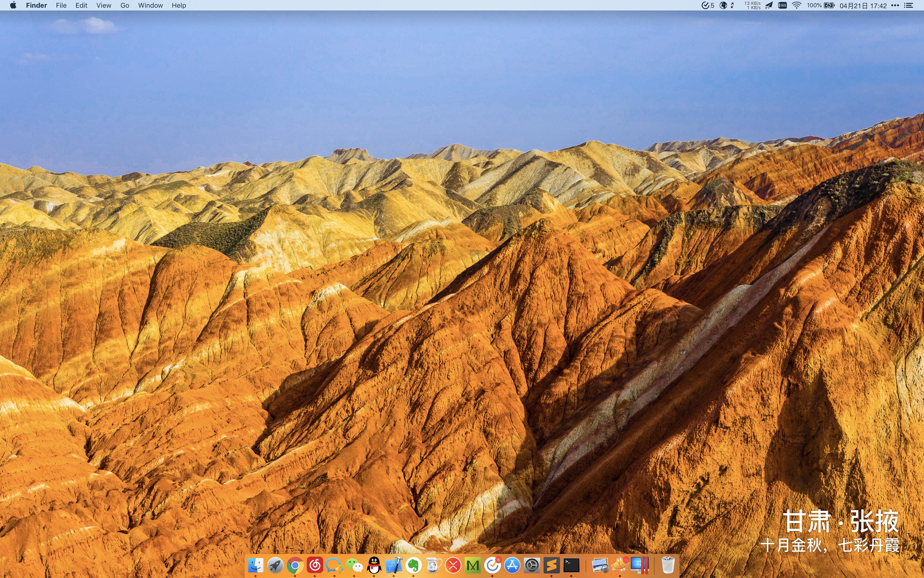Open the View menu
Screen dimensions: 924x578
point(103,5)
